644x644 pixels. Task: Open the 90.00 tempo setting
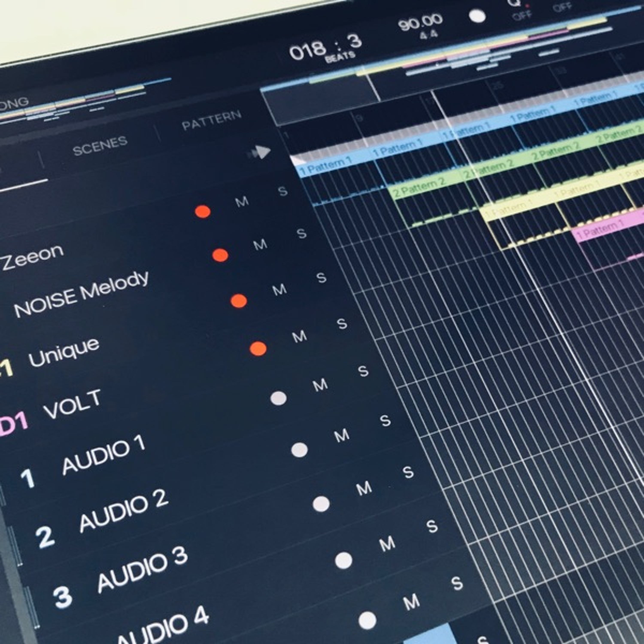(421, 22)
